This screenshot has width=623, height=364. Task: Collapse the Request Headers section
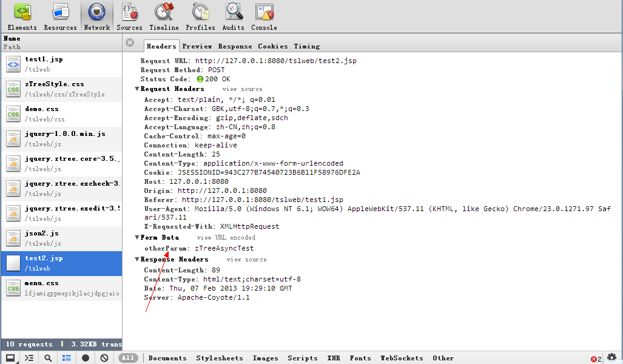136,89
